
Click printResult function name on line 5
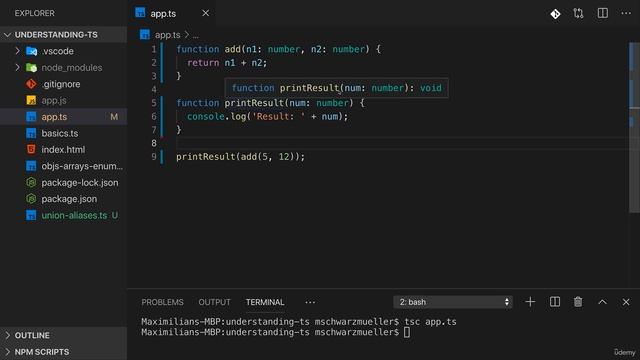pos(254,103)
